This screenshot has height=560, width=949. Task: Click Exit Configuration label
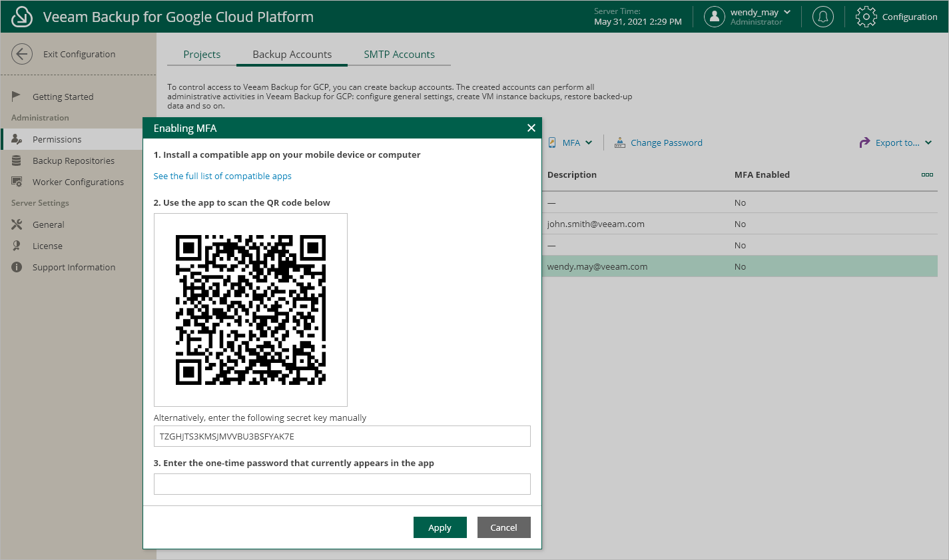click(79, 54)
